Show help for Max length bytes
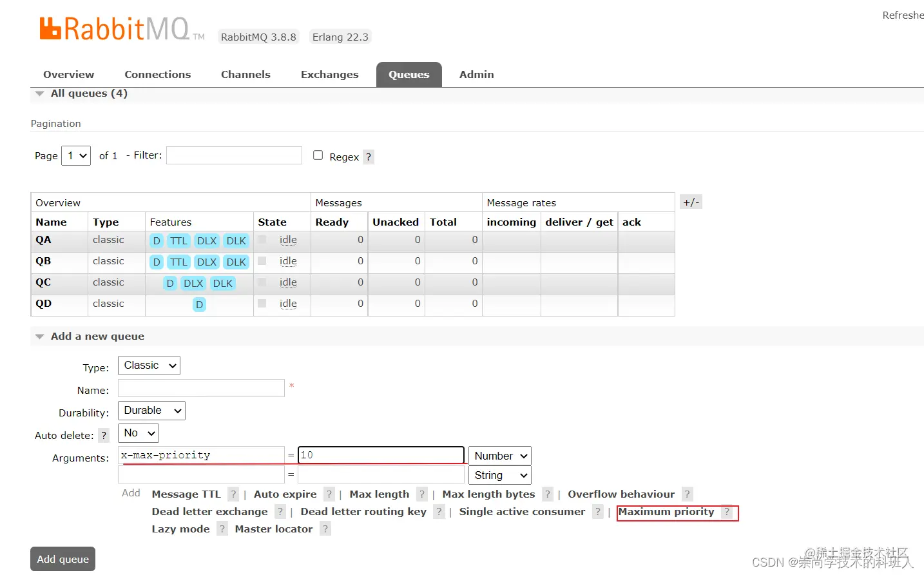 548,494
